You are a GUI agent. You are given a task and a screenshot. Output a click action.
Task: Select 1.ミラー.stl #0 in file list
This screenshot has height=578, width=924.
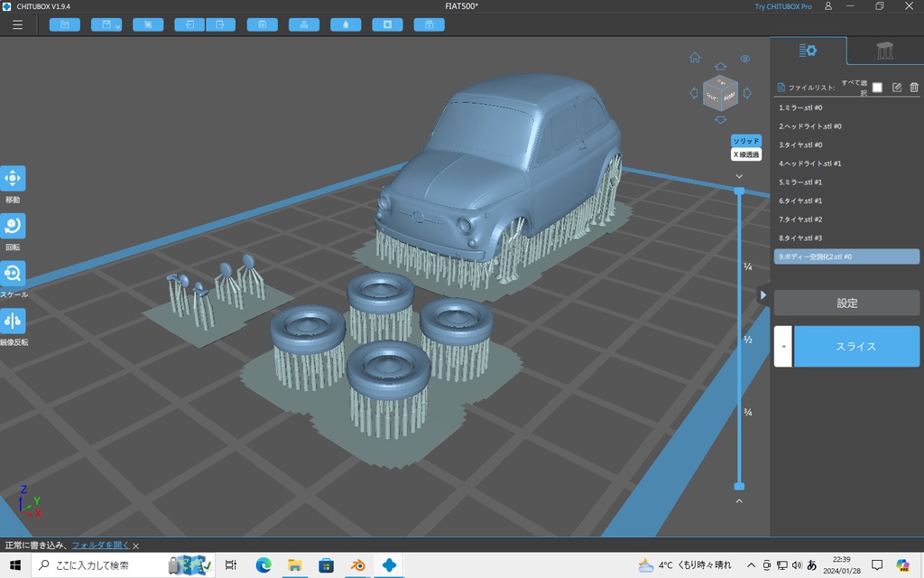(x=846, y=108)
